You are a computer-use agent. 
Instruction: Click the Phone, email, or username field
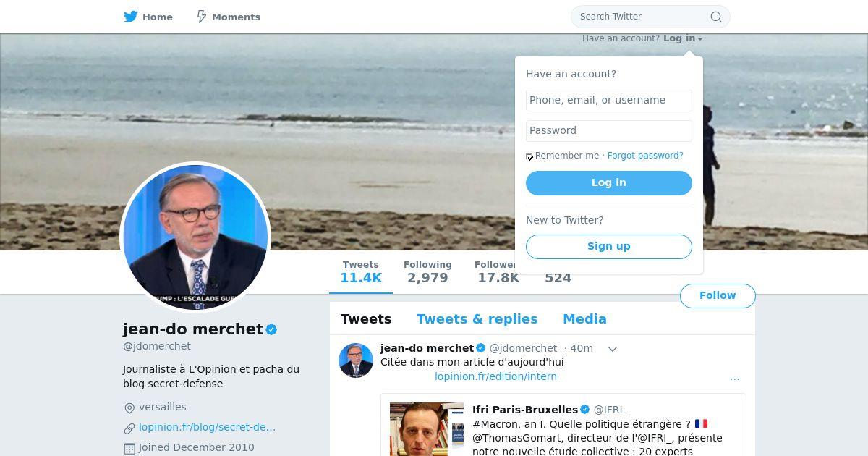[609, 101]
